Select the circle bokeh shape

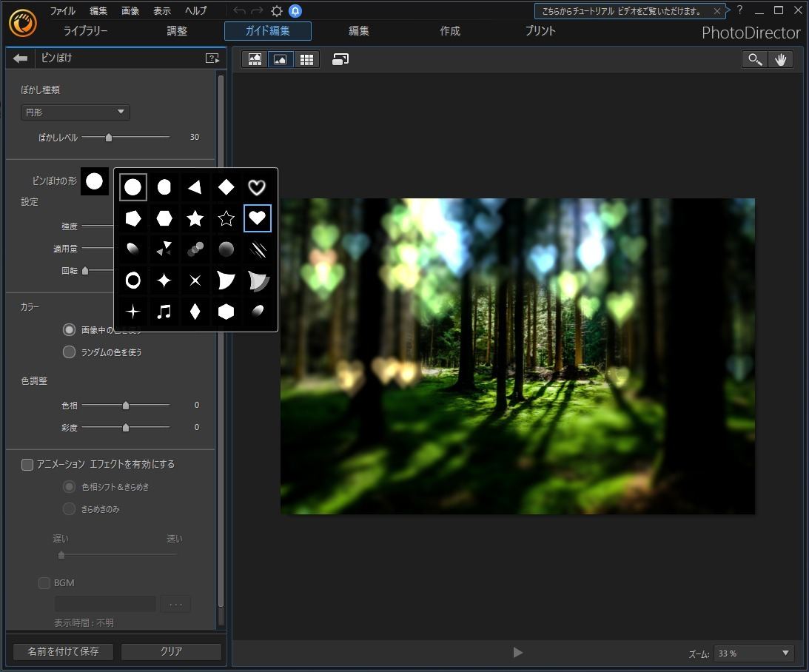point(133,187)
